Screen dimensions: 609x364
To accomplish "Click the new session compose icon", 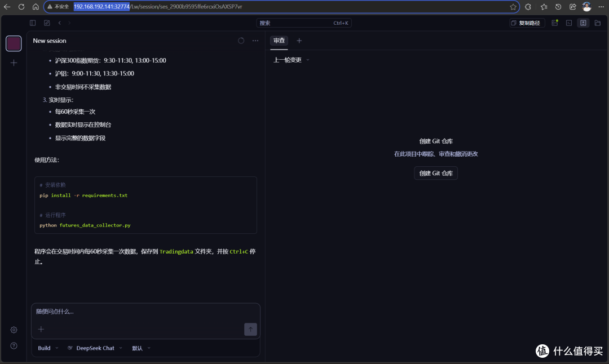I will [x=47, y=23].
